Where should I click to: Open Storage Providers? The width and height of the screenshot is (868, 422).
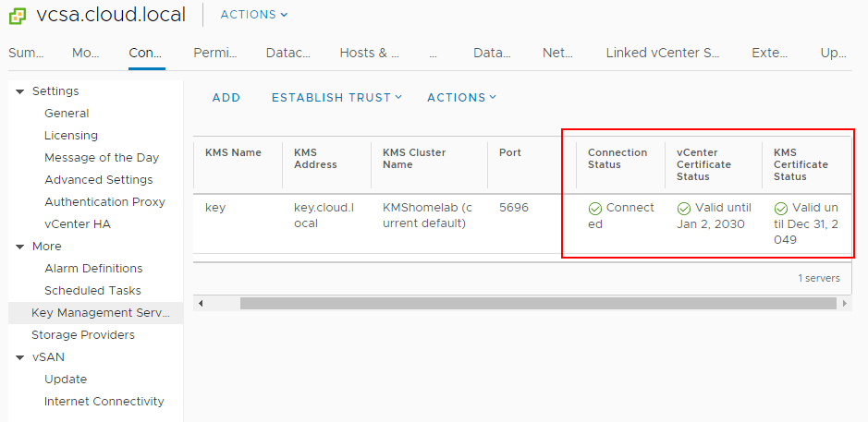[83, 335]
